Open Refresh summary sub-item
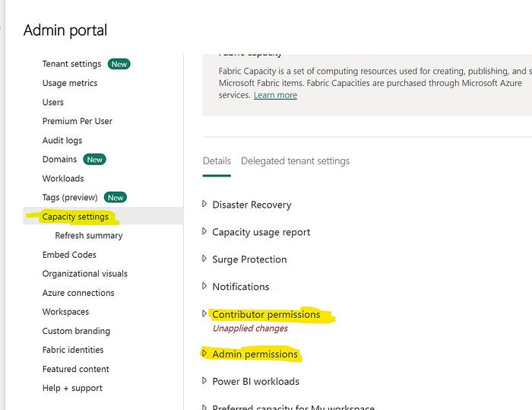 tap(89, 235)
